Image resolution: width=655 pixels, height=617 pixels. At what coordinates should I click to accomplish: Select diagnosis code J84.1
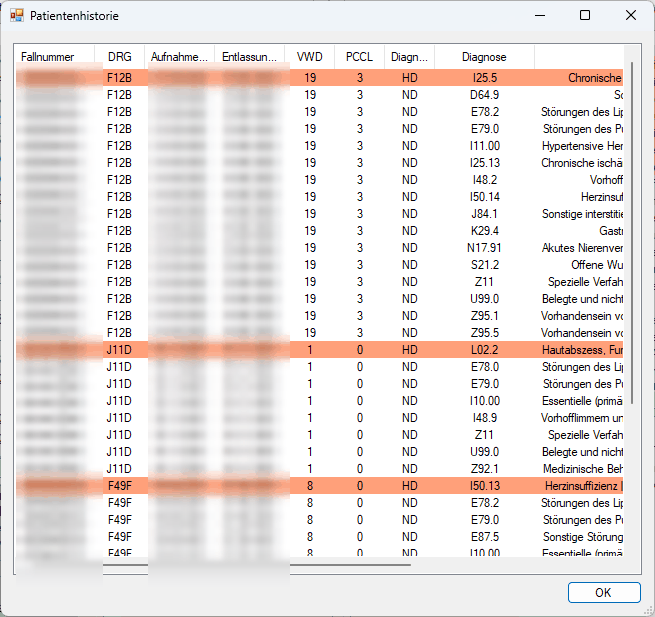(485, 214)
